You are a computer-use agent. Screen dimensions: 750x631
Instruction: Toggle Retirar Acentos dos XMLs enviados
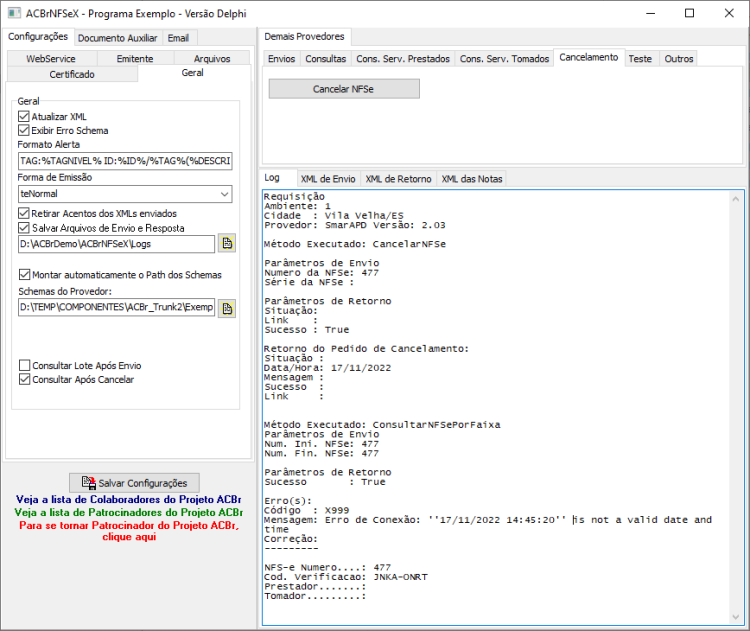click(24, 213)
